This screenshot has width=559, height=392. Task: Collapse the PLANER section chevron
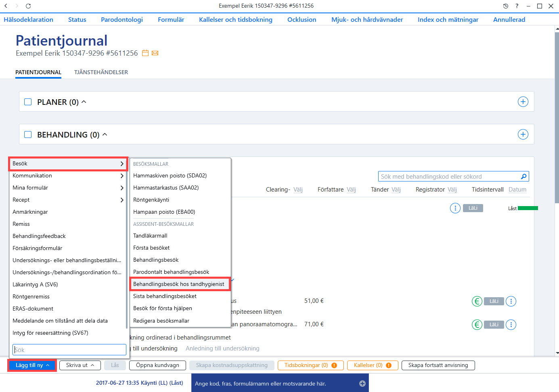coord(84,102)
